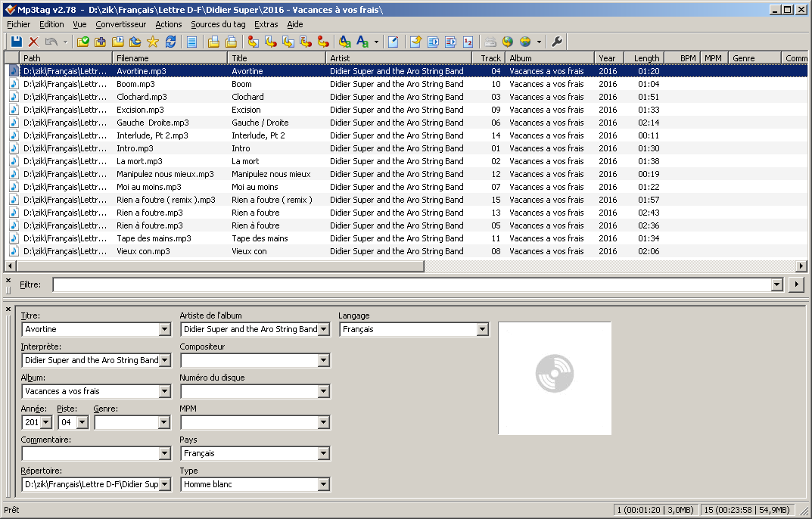
Task: Open Actions with the first Aa icon
Action: (345, 42)
